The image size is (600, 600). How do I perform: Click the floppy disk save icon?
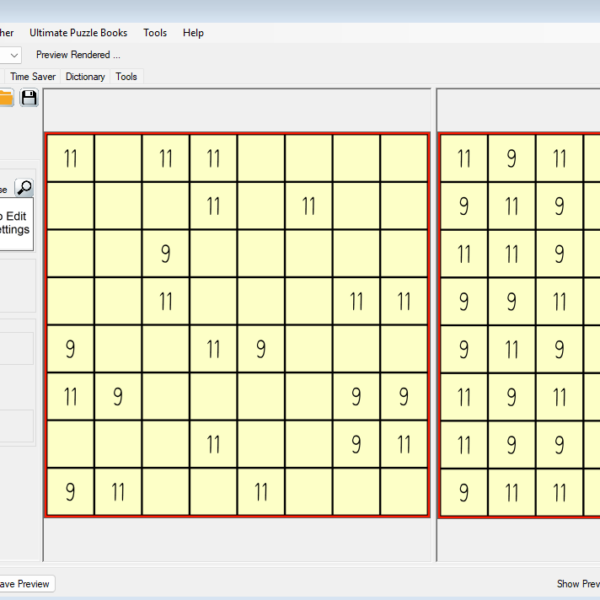(x=29, y=97)
